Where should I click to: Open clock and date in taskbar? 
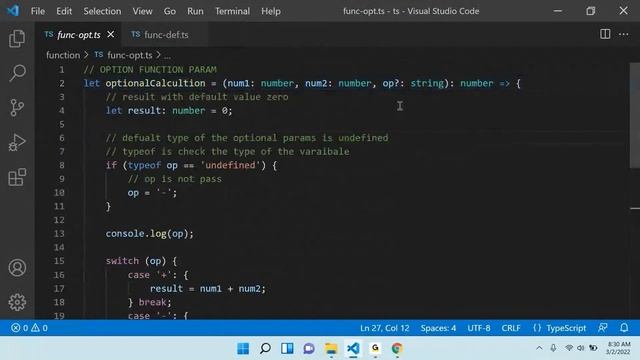618,348
